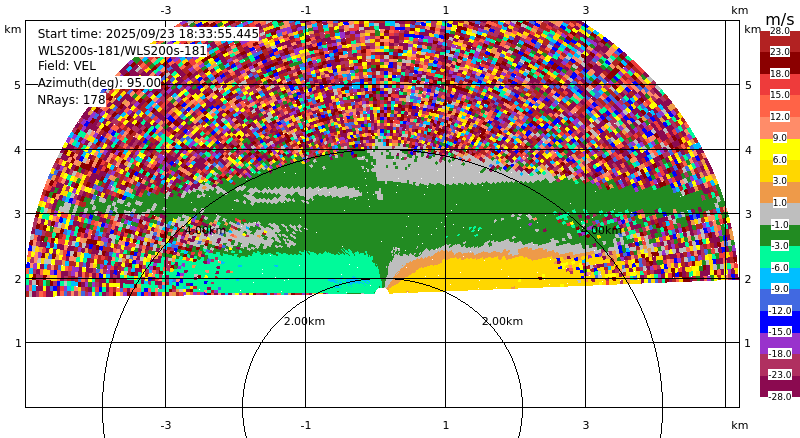
Task: Pick the purple swatch between -18.0 and -15.0
Action: [780, 343]
